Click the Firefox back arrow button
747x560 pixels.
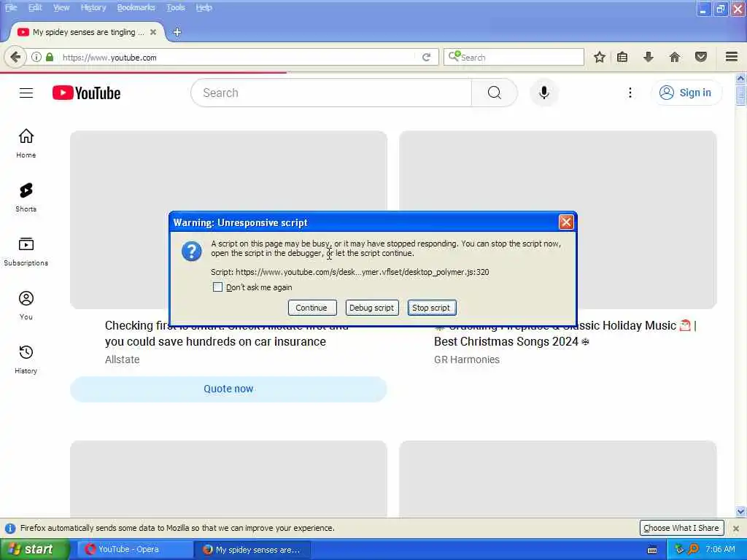[15, 57]
